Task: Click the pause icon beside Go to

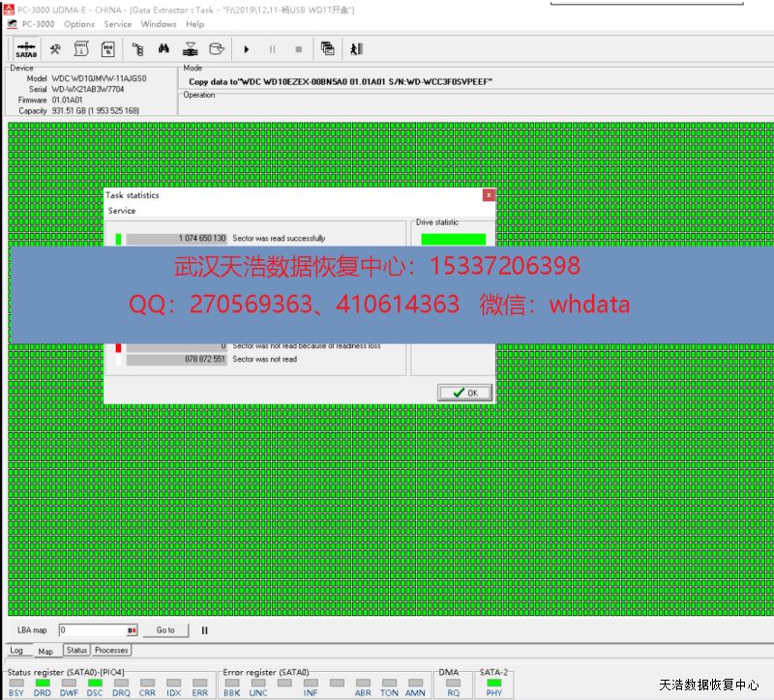Action: (204, 630)
